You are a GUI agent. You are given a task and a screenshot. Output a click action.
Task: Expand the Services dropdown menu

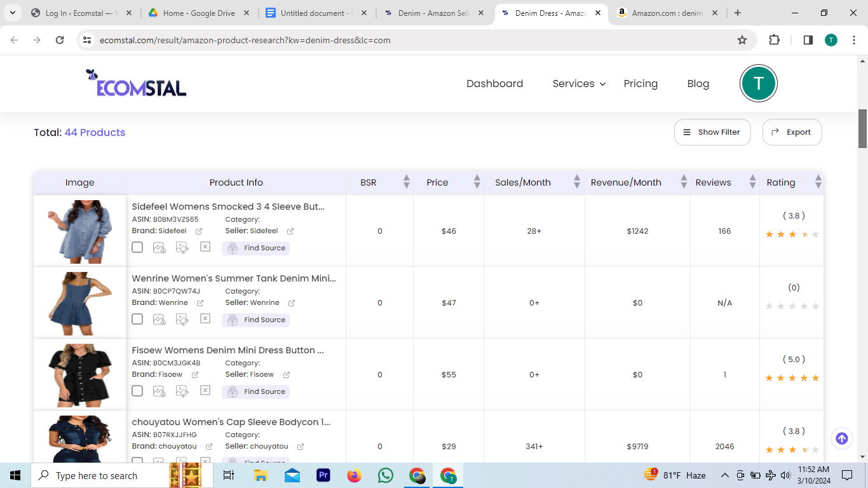[x=579, y=84]
